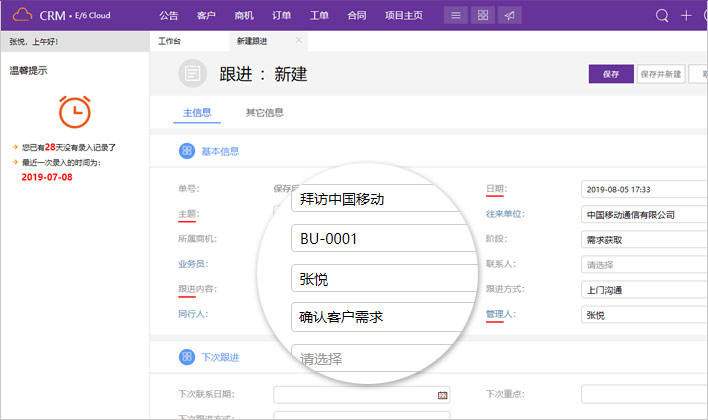Close the 新建跟进 tab
Image resolution: width=708 pixels, height=420 pixels.
299,40
